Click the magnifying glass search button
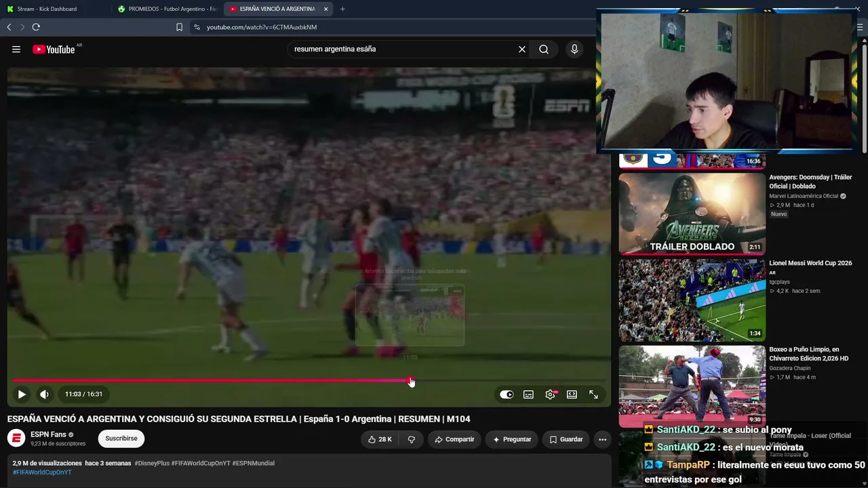This screenshot has height=488, width=868. click(544, 49)
